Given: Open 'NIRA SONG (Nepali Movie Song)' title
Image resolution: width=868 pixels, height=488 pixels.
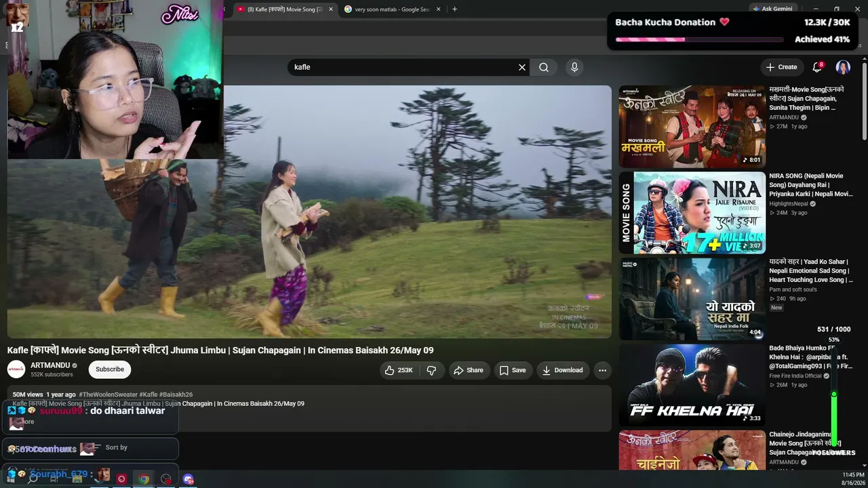Looking at the screenshot, I should [x=810, y=184].
